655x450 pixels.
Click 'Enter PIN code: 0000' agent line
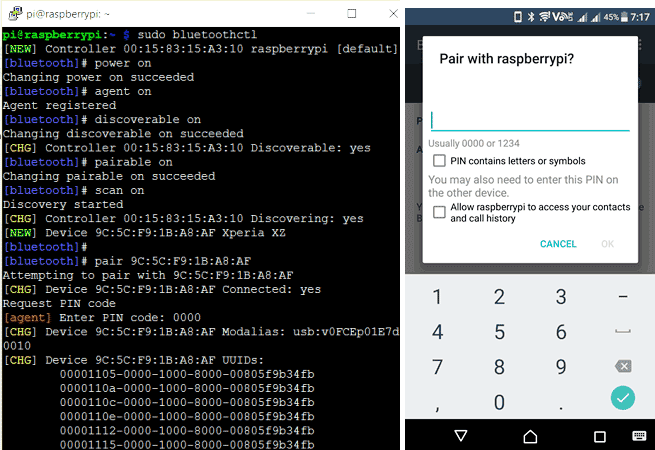pyautogui.click(x=102, y=318)
